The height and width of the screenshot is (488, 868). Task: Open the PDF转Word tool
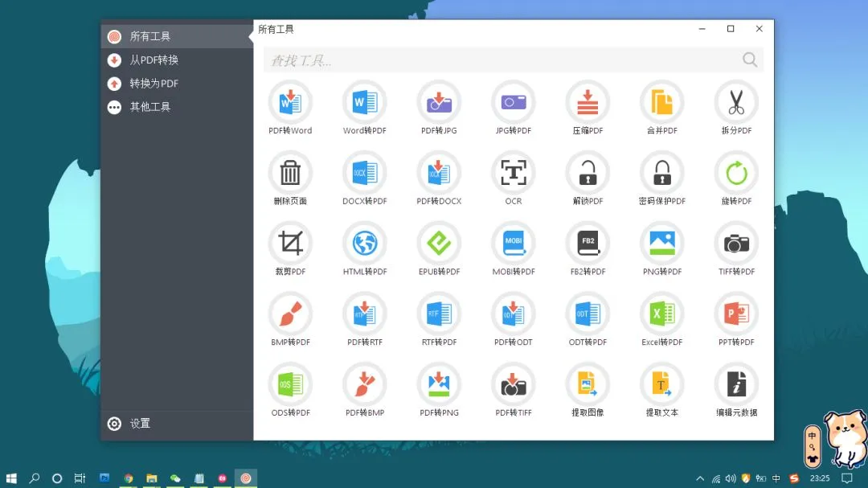coord(290,109)
